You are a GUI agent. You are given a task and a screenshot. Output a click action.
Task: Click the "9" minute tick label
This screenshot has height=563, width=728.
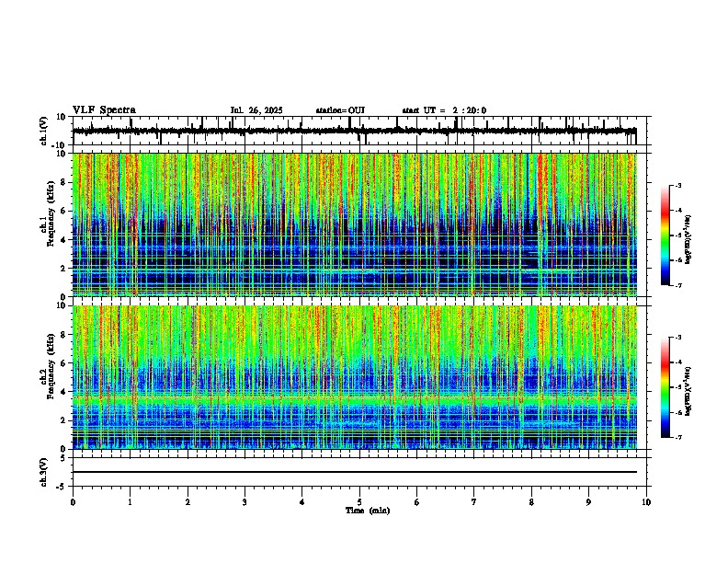[588, 502]
